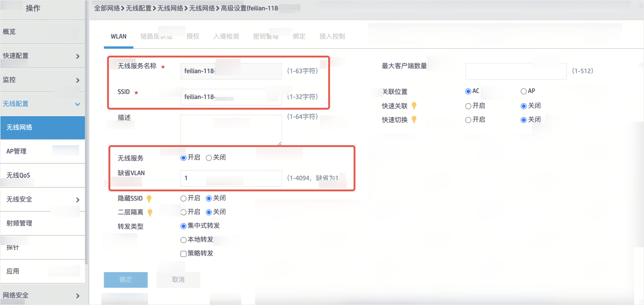
Task: Select 关闭 for 快速关联
Action: 523,106
